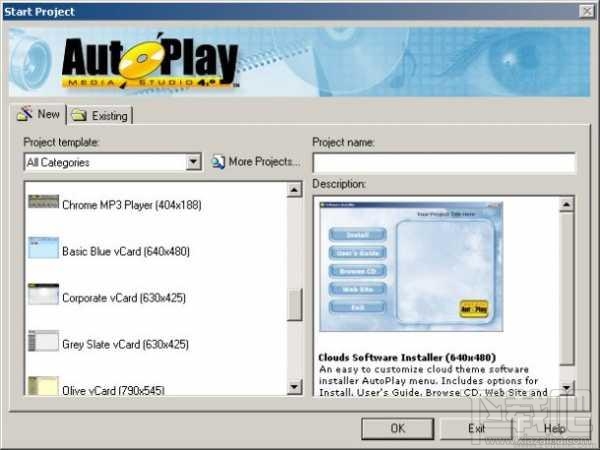Click Description pane scroll up arrow
The height and width of the screenshot is (450, 600).
pos(566,204)
